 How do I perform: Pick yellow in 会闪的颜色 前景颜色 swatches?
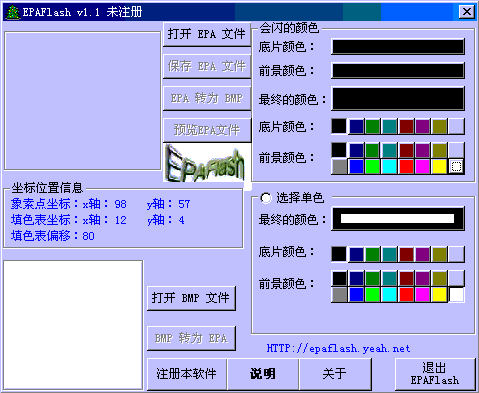440,166
